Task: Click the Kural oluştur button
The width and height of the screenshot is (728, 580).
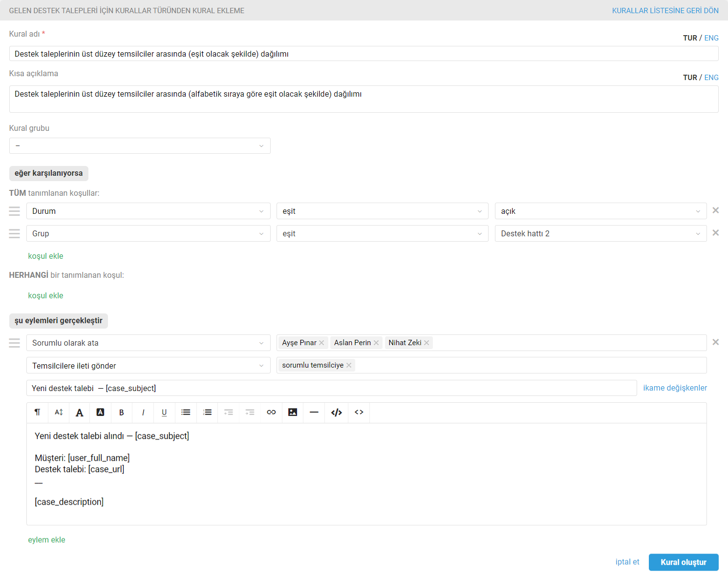Action: tap(684, 562)
